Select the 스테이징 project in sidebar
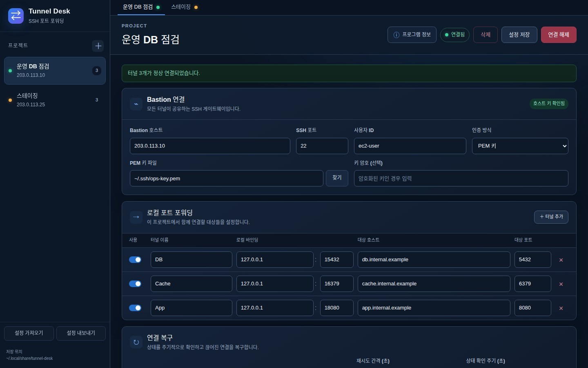 [x=55, y=100]
